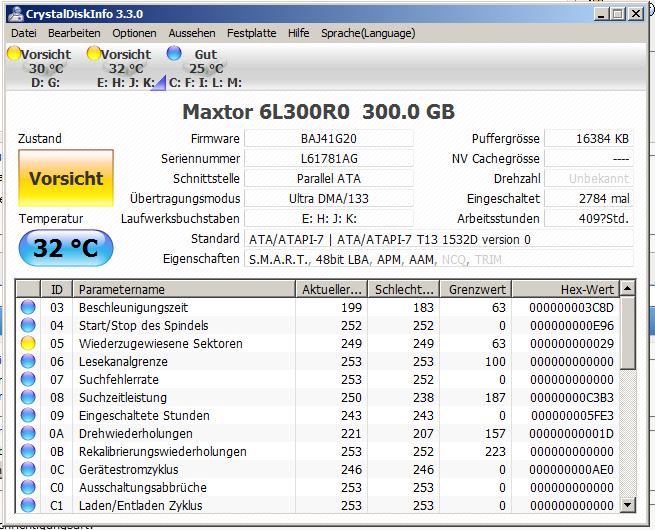
Task: Select the Drehwiederholungen parameter name
Action: [135, 433]
